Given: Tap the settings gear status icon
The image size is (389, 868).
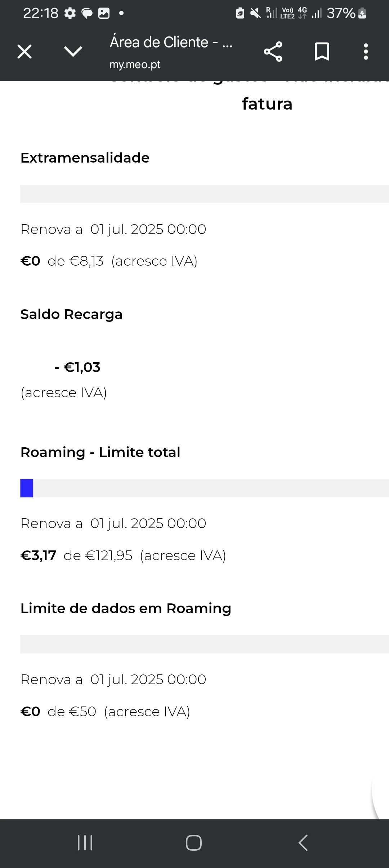Looking at the screenshot, I should 70,13.
